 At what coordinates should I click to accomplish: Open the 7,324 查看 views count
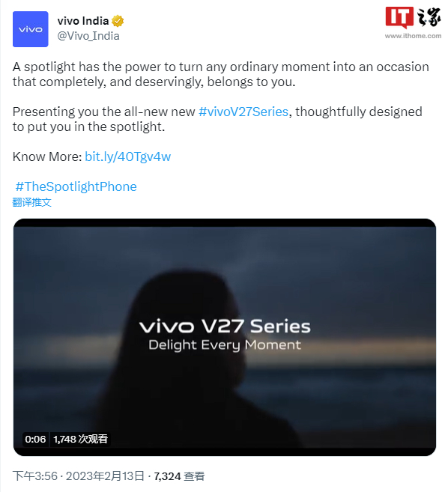point(179,476)
